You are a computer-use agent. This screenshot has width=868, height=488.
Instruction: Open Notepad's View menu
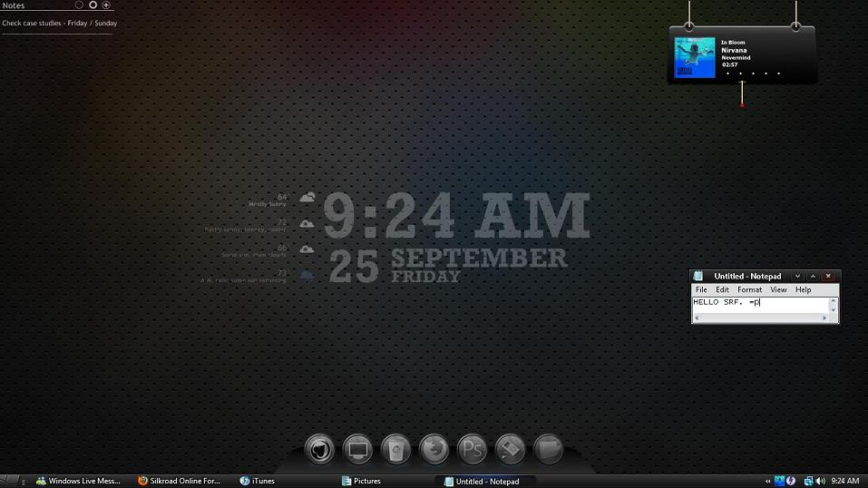pyautogui.click(x=778, y=289)
